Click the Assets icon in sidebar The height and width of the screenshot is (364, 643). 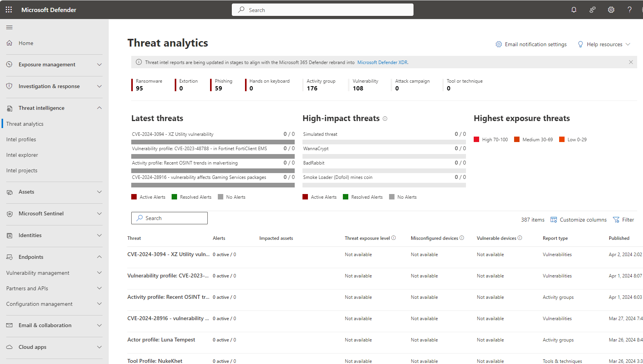point(9,192)
